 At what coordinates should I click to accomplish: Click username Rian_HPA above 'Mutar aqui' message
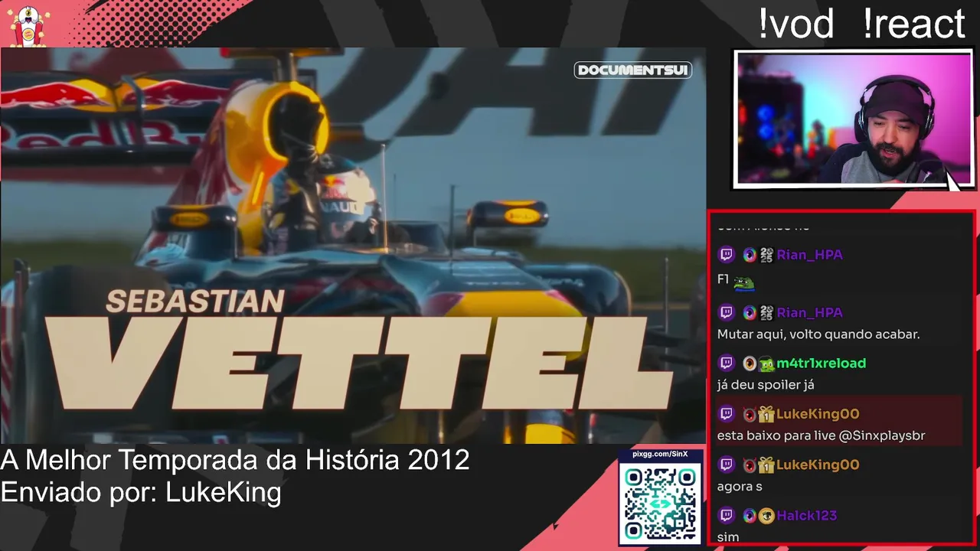[x=809, y=312]
